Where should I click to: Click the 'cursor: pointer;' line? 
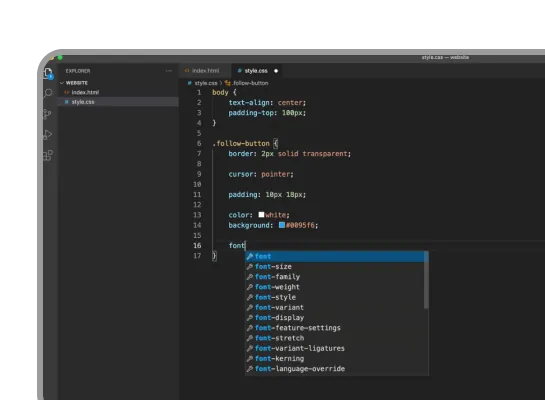(261, 174)
